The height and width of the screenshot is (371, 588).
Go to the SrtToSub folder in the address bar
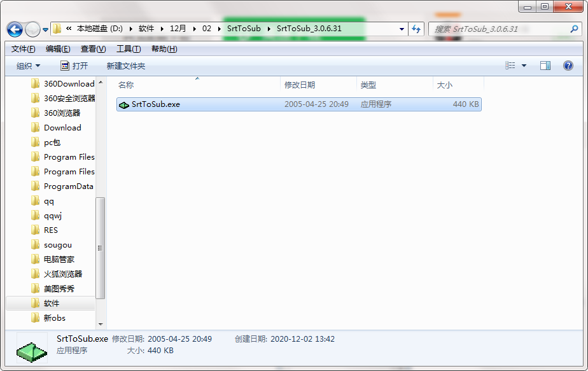[244, 29]
